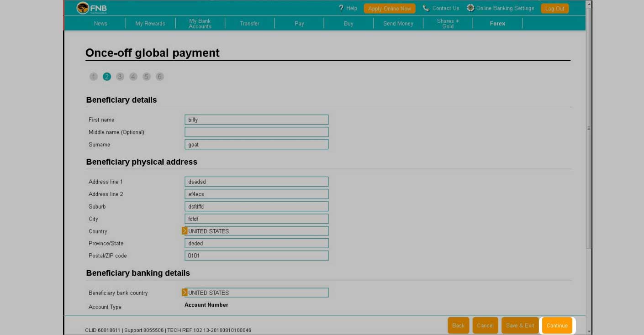Open the Send Money menu
Viewport: 644px width, 335px height.
(x=398, y=23)
